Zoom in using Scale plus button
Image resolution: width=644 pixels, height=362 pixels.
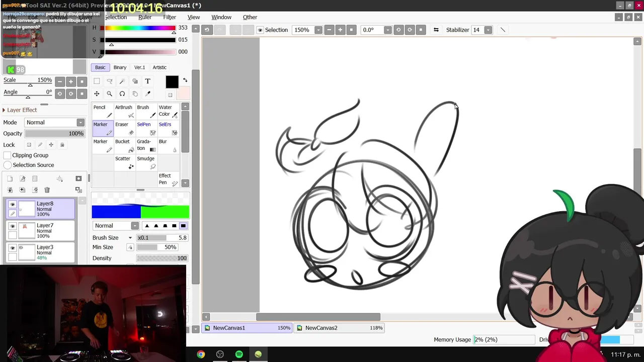71,81
